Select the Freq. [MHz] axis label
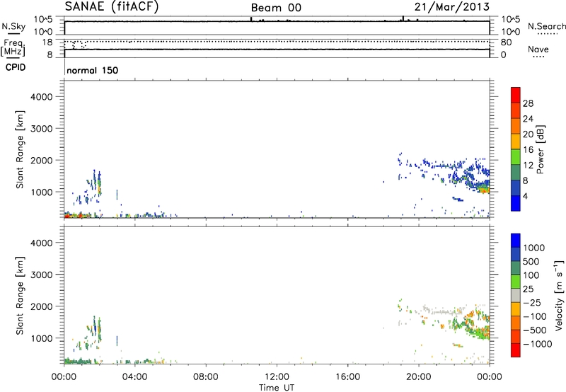Screen dimensions: 566x392 pos(13,48)
